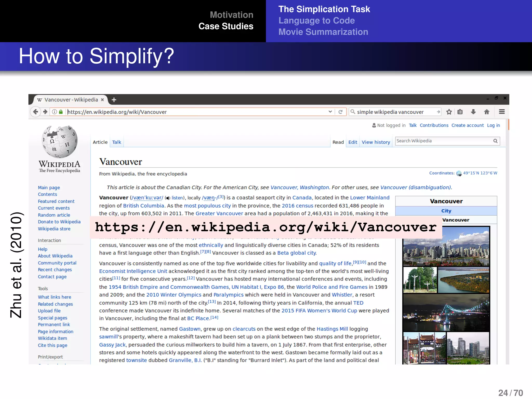
Task: Click the home icon in the toolbar
Action: point(487,112)
